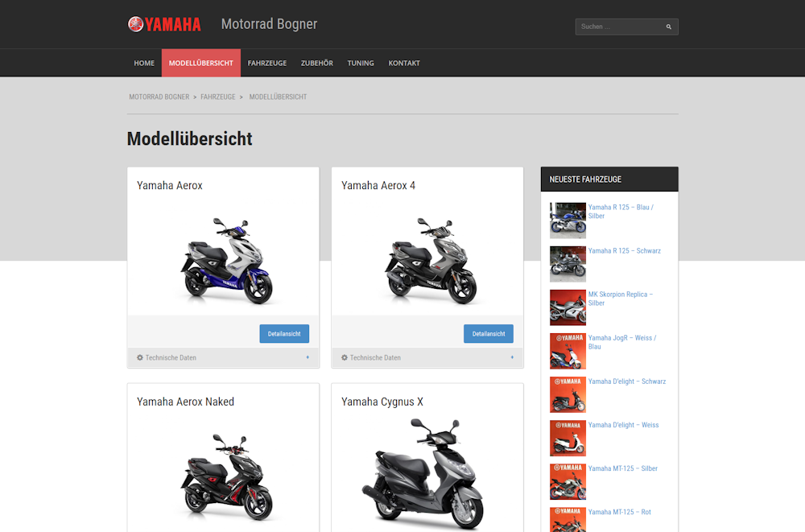Click the Modellübersicht breadcrumb text
The image size is (805, 532).
point(278,97)
